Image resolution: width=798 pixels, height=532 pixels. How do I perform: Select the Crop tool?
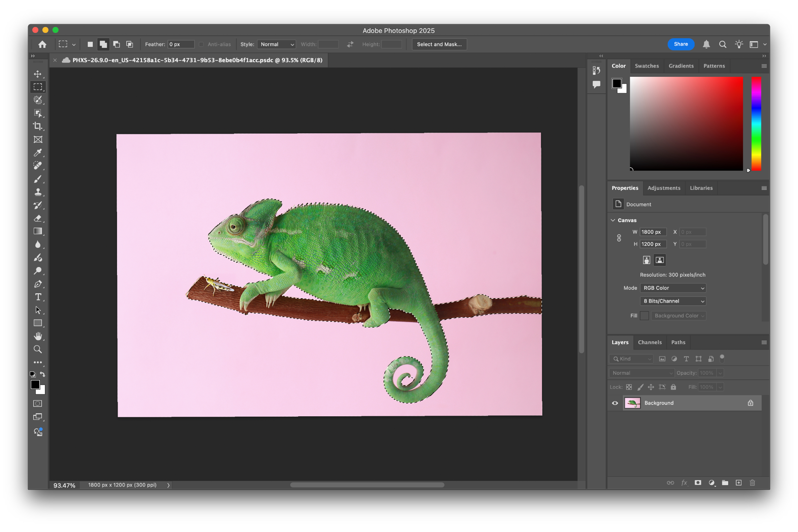point(38,126)
